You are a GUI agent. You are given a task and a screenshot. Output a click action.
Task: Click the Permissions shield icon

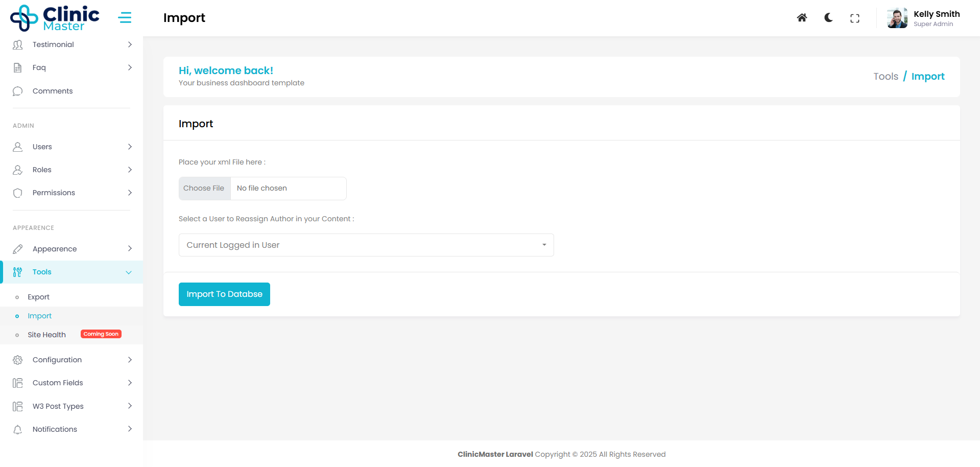[18, 193]
